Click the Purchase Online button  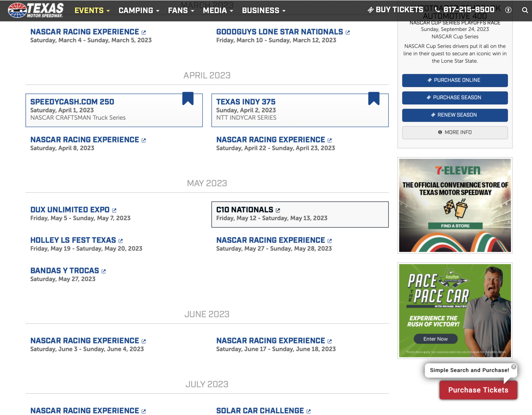click(x=455, y=80)
